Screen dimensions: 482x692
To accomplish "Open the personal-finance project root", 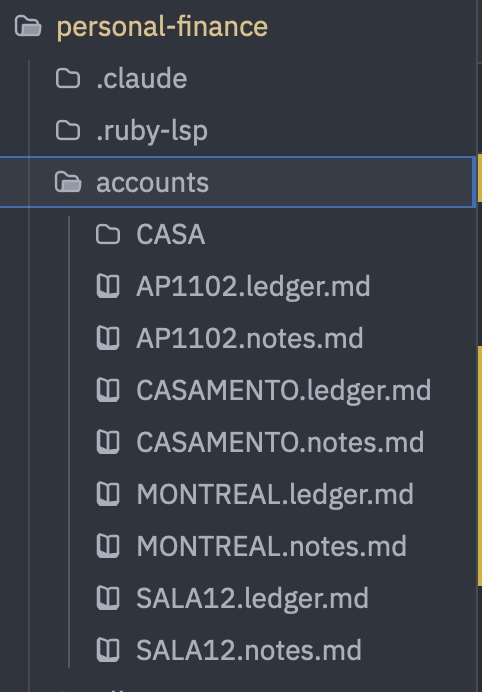I will (x=162, y=26).
